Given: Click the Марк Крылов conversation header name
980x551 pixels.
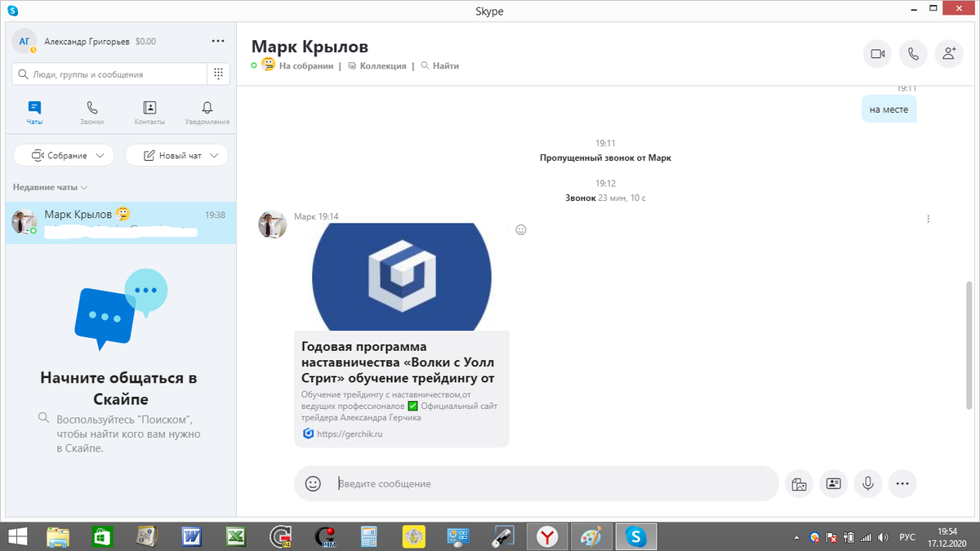Looking at the screenshot, I should click(310, 47).
